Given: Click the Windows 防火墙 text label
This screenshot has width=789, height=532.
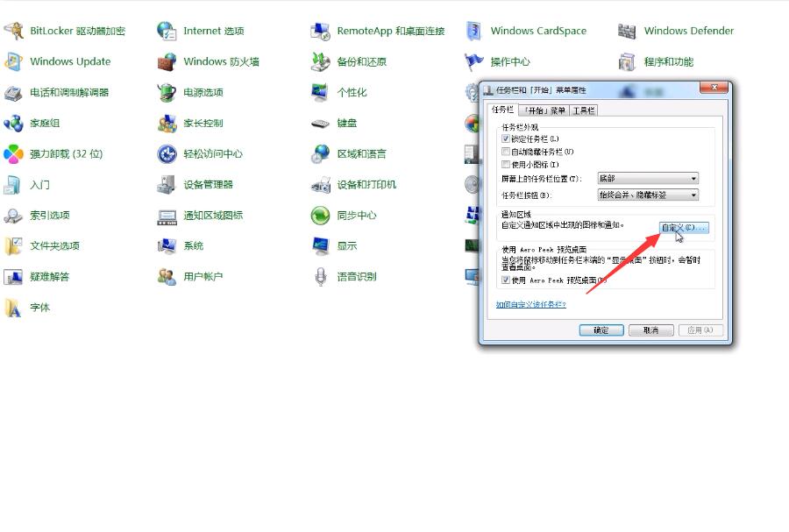Looking at the screenshot, I should (221, 62).
